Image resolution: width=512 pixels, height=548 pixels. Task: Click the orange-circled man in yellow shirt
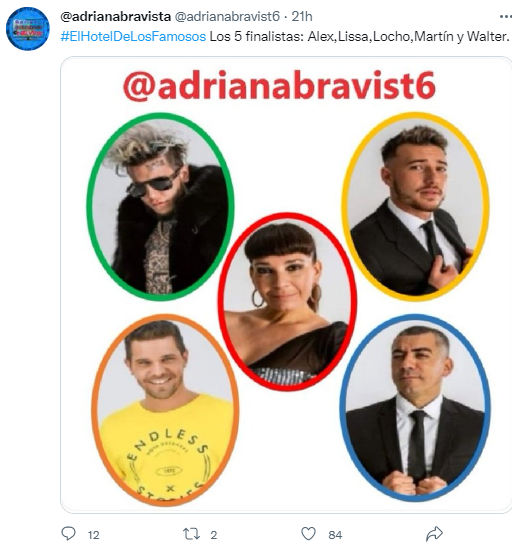point(165,410)
